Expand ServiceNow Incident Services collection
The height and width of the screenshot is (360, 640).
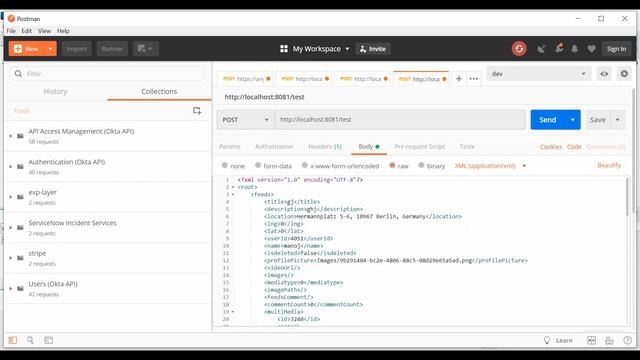[11, 227]
